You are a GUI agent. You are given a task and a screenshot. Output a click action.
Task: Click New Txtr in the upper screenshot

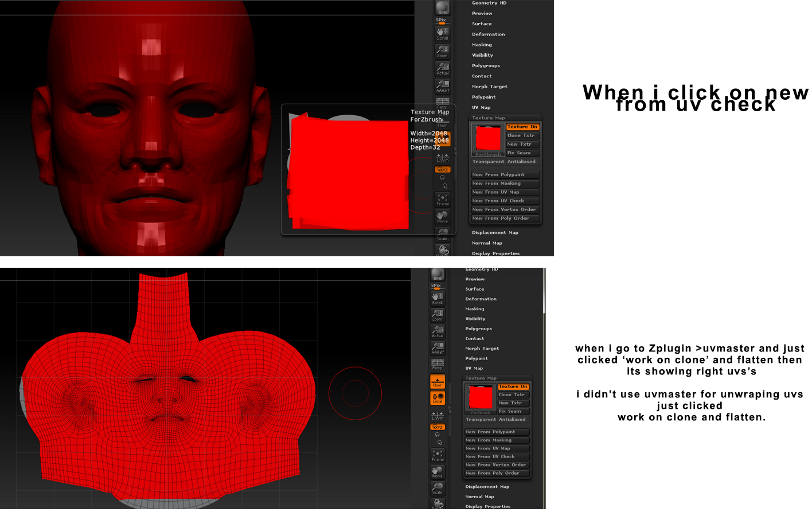pyautogui.click(x=522, y=144)
